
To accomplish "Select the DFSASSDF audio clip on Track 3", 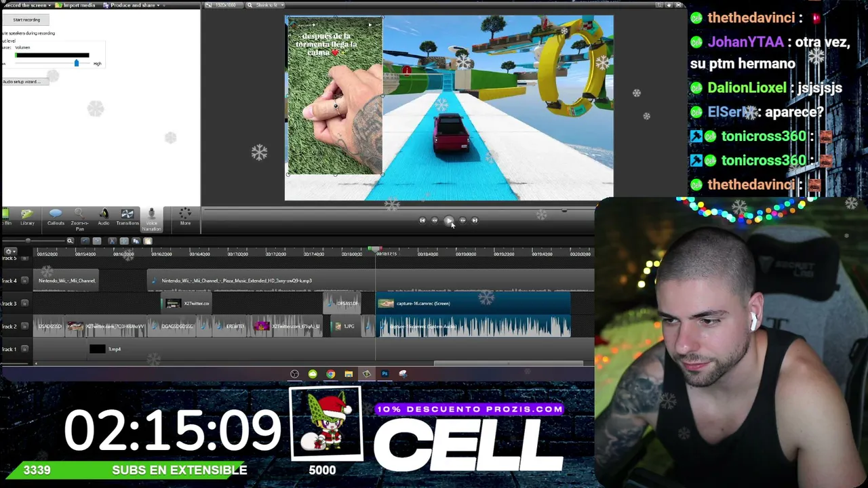I will pos(342,303).
